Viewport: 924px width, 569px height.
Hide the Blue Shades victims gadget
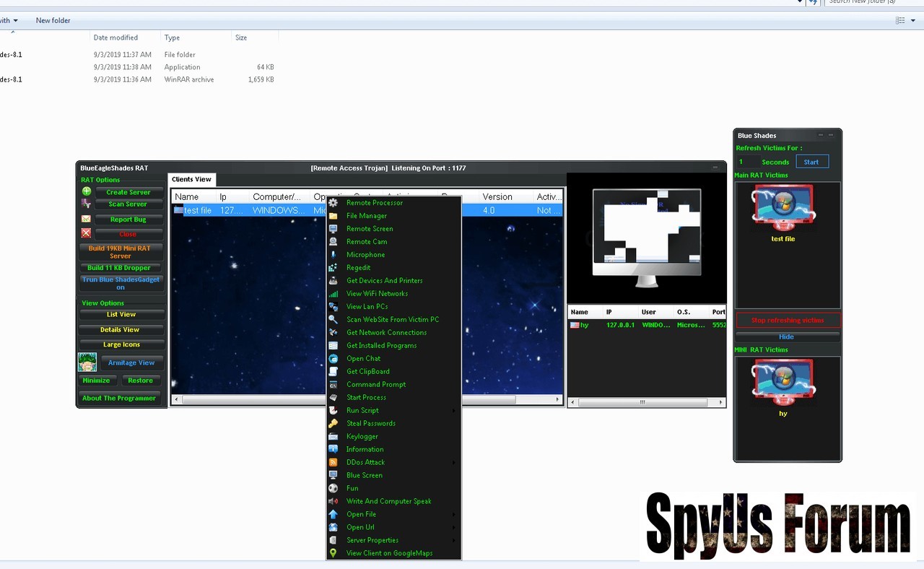[x=787, y=336]
